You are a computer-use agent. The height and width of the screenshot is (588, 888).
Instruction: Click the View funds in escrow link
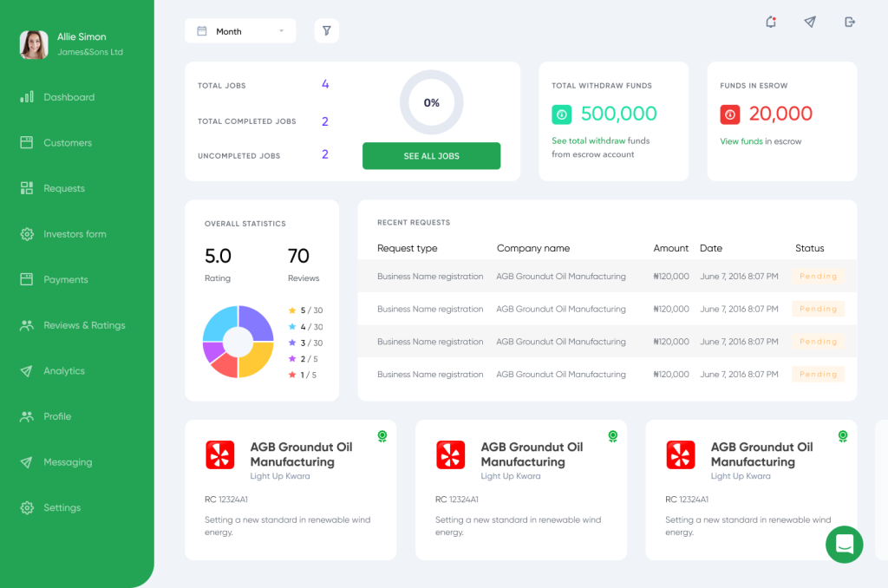[741, 141]
